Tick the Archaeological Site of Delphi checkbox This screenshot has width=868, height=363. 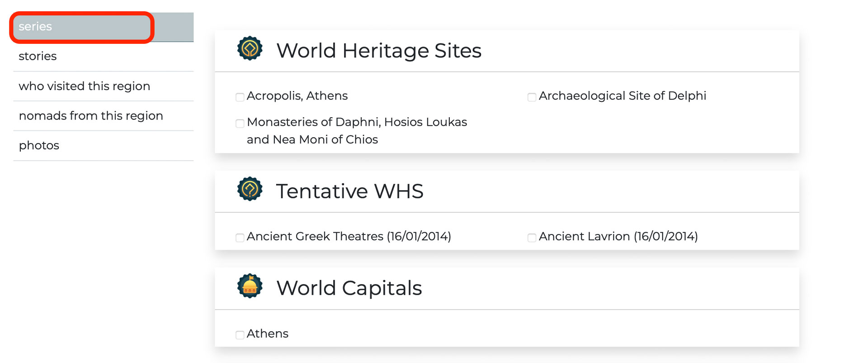pos(532,97)
